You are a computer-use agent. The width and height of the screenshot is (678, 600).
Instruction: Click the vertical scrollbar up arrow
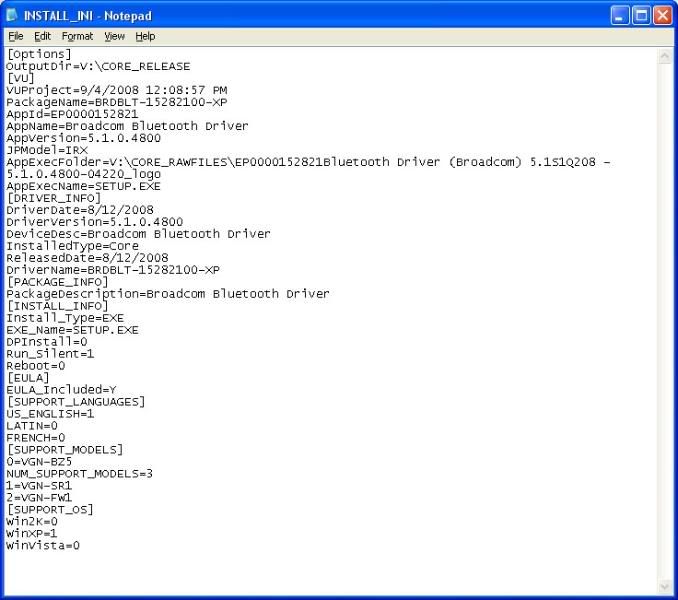(666, 57)
